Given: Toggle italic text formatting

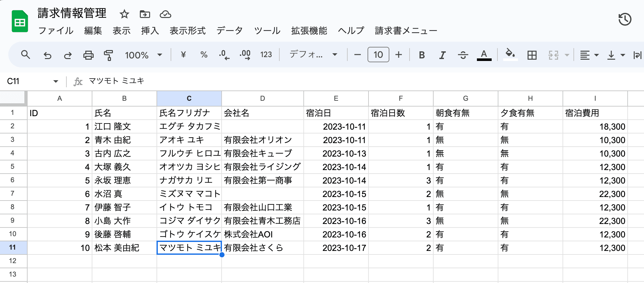Looking at the screenshot, I should click(x=442, y=55).
